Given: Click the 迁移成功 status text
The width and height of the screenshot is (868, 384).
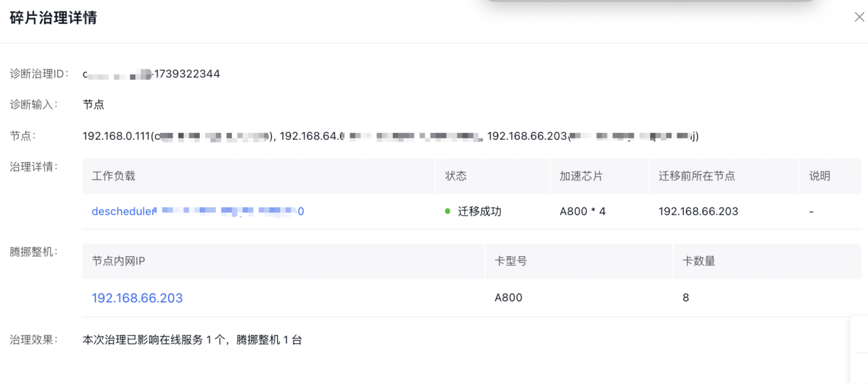Looking at the screenshot, I should click(479, 211).
